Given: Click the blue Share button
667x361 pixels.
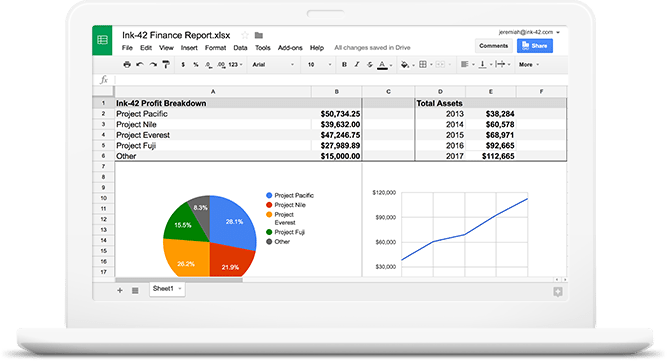Looking at the screenshot, I should pyautogui.click(x=535, y=46).
